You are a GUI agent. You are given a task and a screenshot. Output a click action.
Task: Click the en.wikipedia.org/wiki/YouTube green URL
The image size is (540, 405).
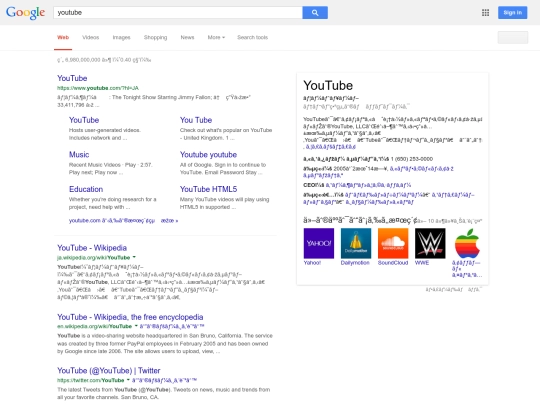[94, 326]
